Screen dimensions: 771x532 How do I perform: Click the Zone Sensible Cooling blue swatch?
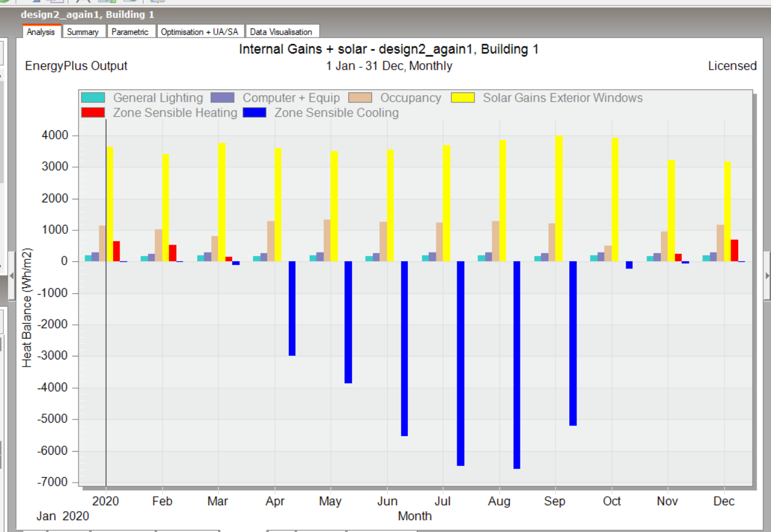point(254,112)
